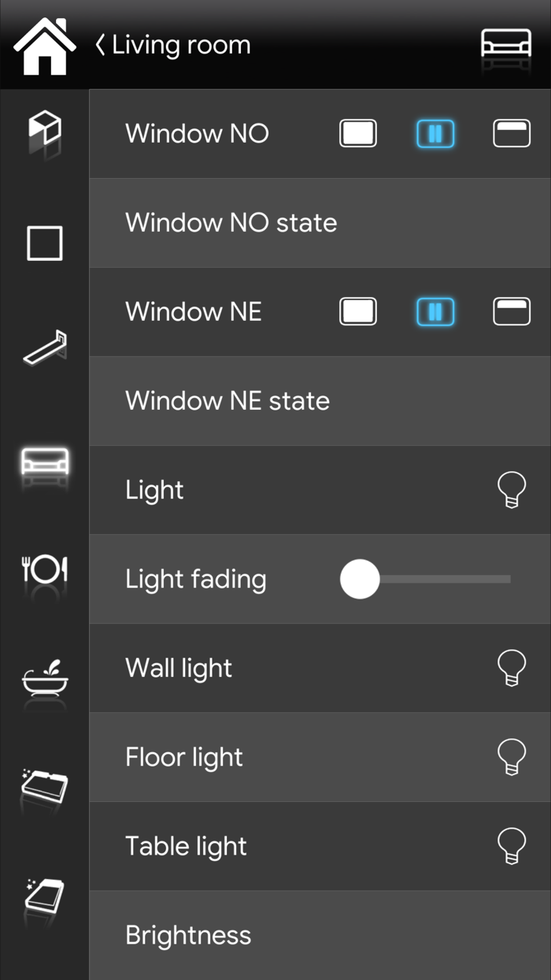Go back using the Living room chevron
This screenshot has height=980, width=551.
click(100, 45)
